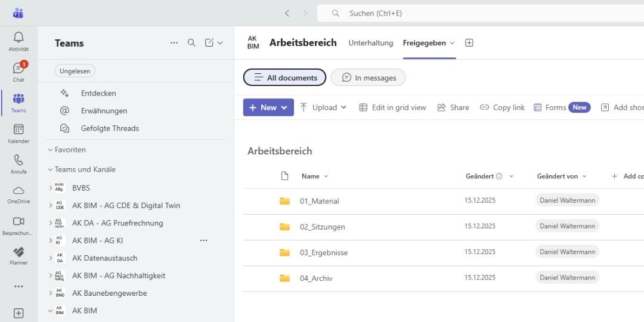Switch to the Unterhaltung tab
644x322 pixels.
point(371,43)
